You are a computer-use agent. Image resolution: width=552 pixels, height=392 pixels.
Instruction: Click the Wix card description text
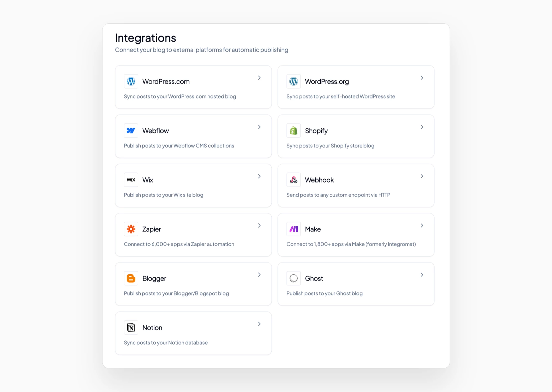pos(163,195)
